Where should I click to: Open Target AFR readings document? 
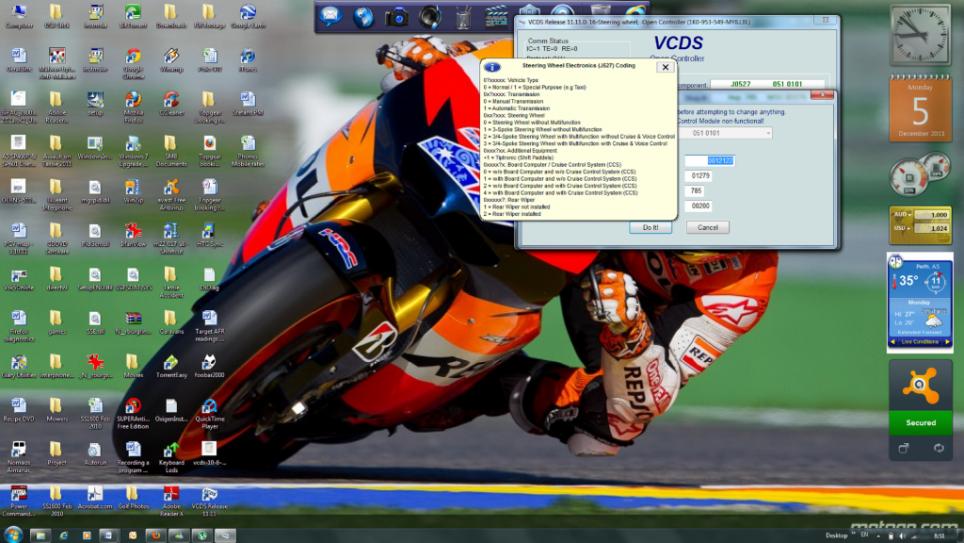coord(209,326)
